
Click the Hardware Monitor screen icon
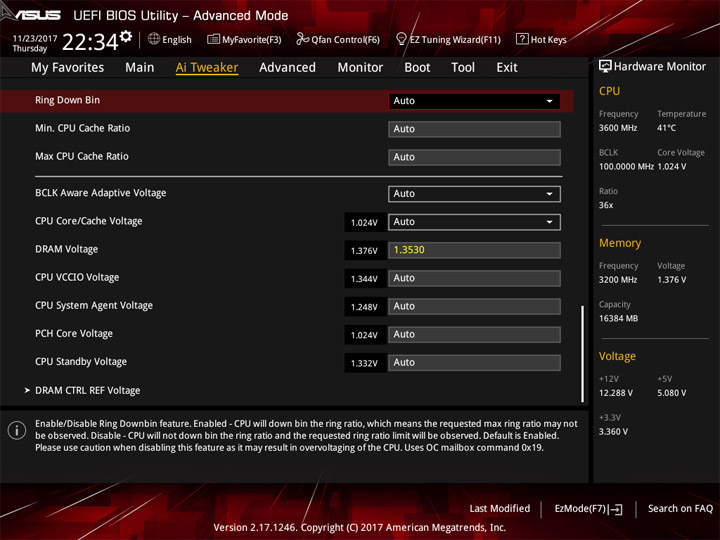pyautogui.click(x=605, y=66)
